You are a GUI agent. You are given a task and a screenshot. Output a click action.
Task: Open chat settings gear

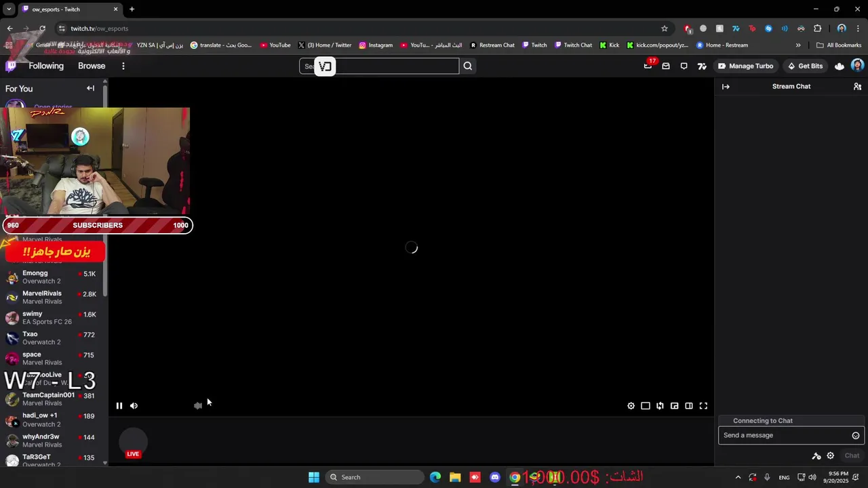coord(830,455)
